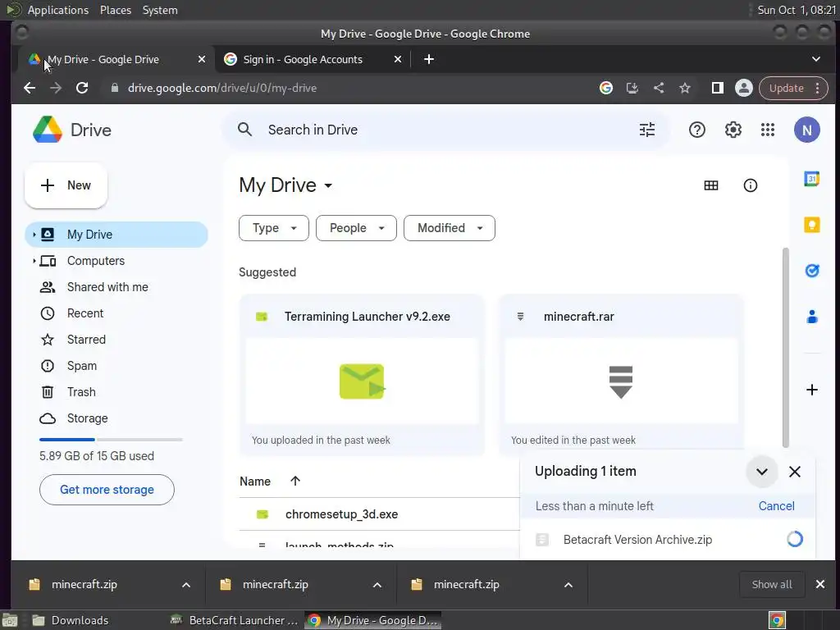Open System menu
The height and width of the screenshot is (630, 840).
(x=160, y=10)
